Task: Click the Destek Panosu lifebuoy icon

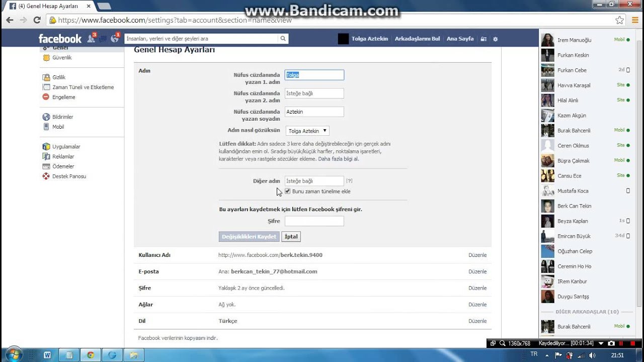Action: 46,176
